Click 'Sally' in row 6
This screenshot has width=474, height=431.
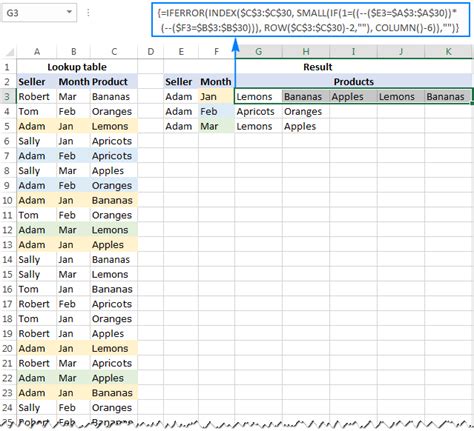tap(29, 141)
